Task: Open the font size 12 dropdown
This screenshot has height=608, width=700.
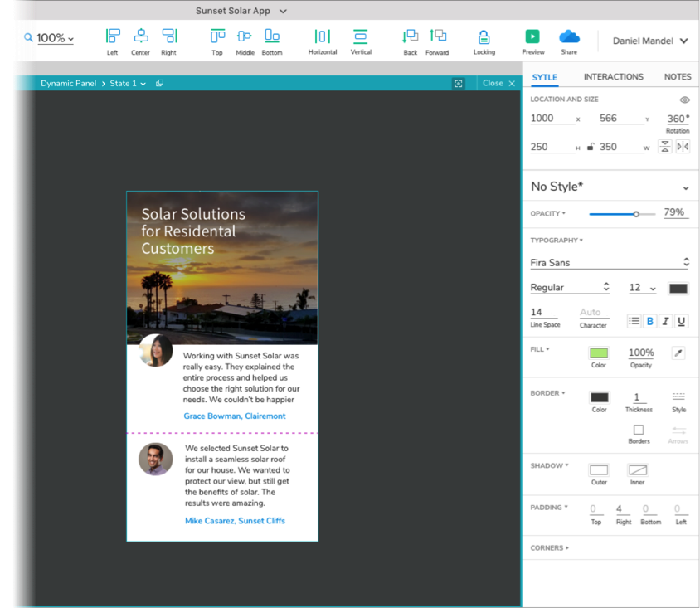Action: [643, 288]
